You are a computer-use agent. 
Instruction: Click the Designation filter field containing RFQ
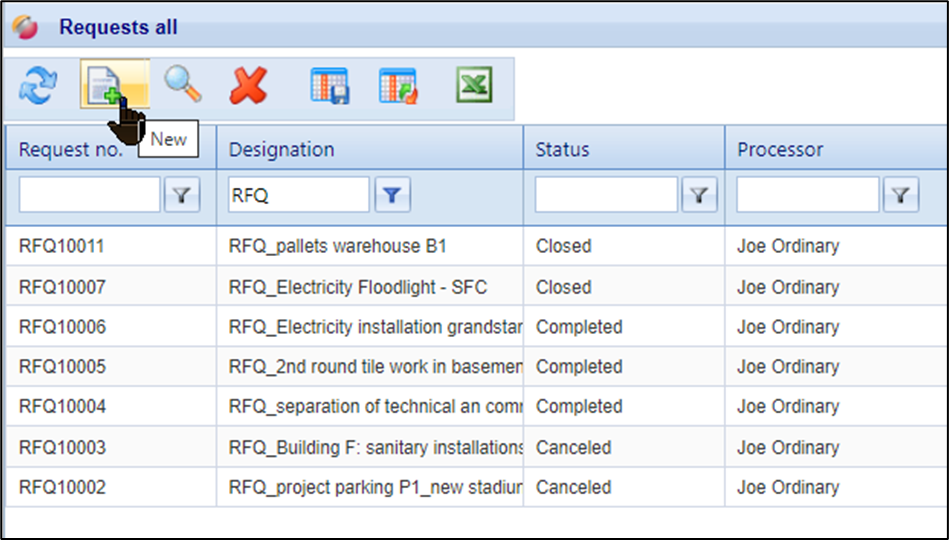(298, 196)
